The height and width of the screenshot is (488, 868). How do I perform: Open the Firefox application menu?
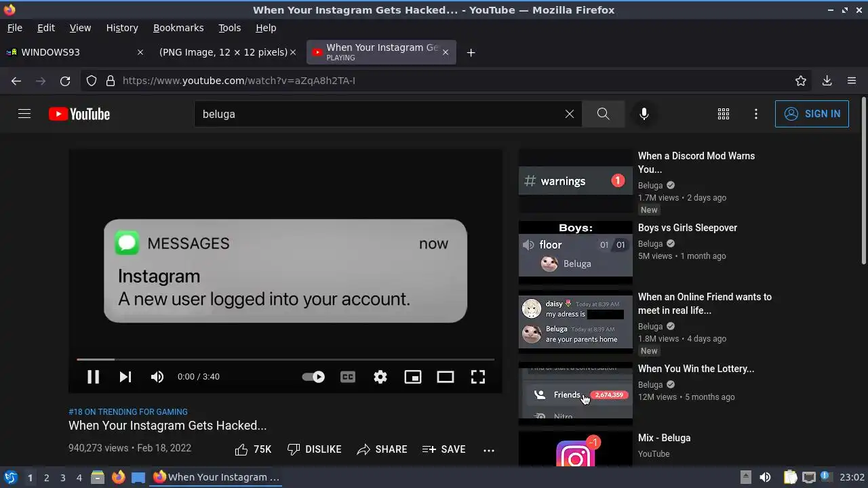tap(852, 81)
